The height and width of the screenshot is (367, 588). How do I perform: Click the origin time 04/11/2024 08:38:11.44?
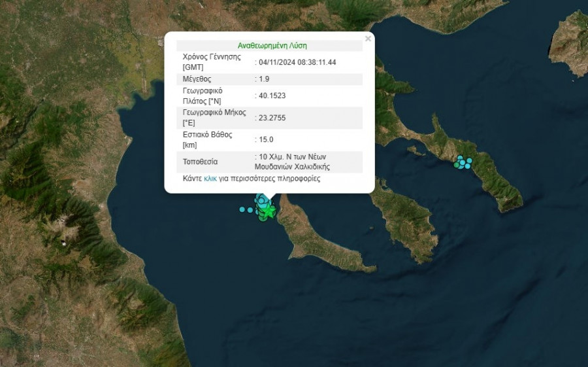pyautogui.click(x=298, y=62)
